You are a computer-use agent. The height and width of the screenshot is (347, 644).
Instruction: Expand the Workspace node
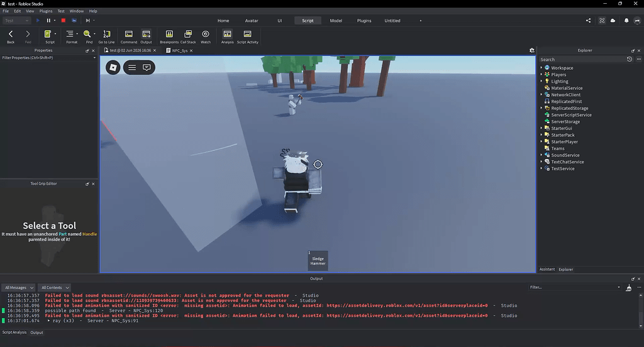[541, 68]
